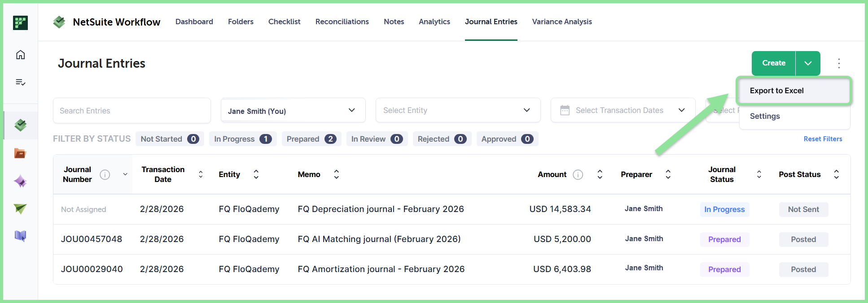Choose Export to Excel menu item
This screenshot has height=303, width=868.
pyautogui.click(x=794, y=91)
